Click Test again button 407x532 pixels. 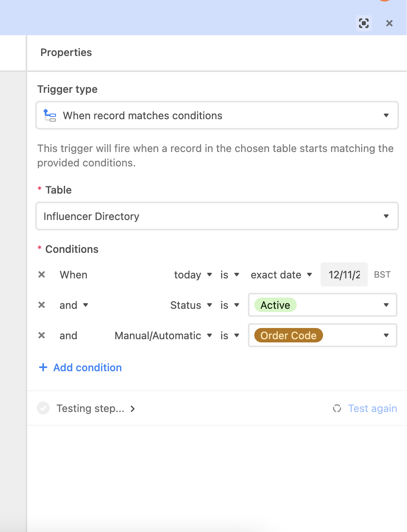(372, 408)
